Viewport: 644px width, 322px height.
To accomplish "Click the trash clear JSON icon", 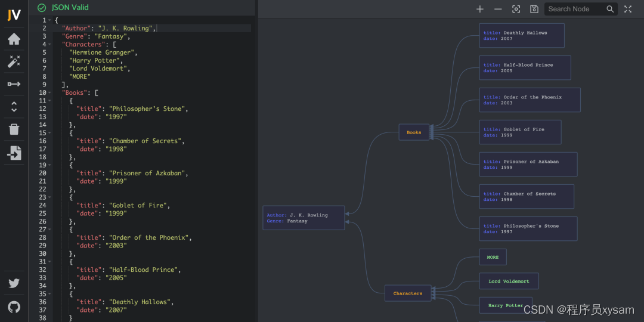I will click(14, 129).
